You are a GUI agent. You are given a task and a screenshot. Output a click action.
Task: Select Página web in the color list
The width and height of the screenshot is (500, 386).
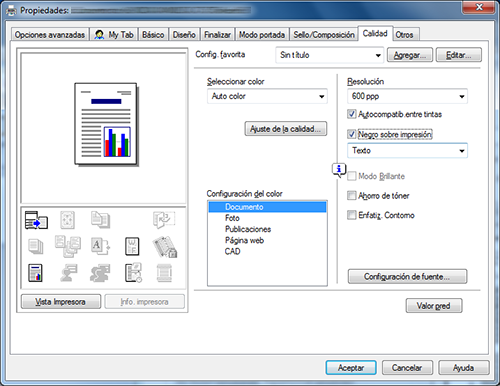point(267,240)
